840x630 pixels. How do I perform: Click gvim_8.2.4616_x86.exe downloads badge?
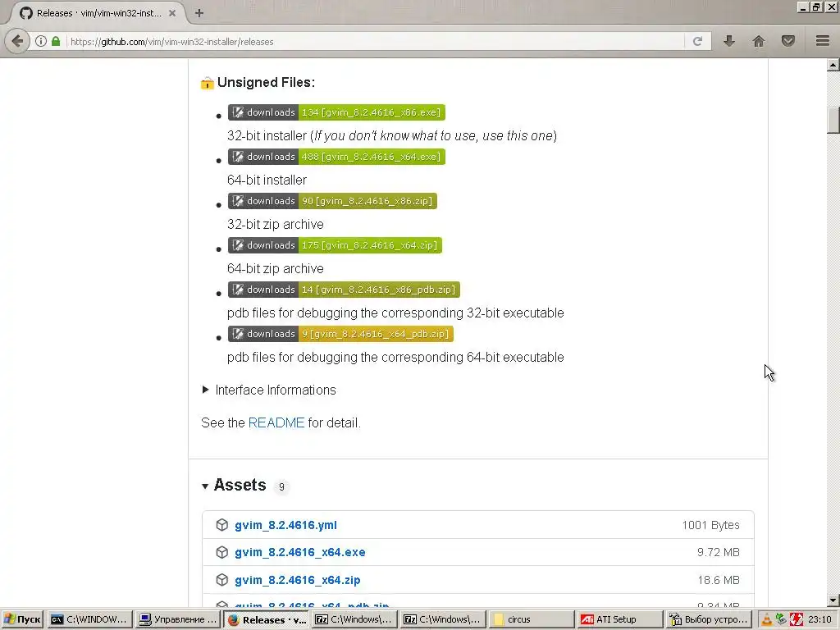pos(336,112)
